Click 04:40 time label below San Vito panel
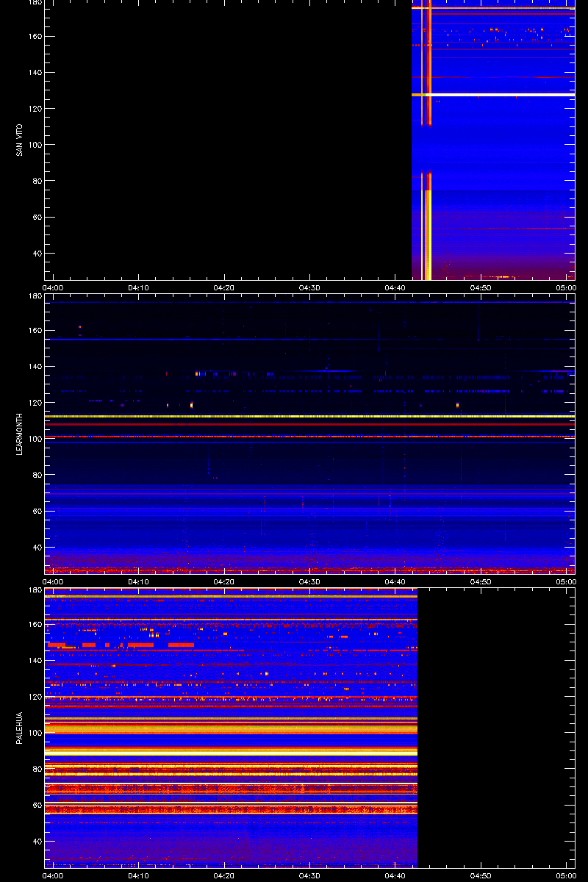The width and height of the screenshot is (588, 882). pyautogui.click(x=395, y=288)
